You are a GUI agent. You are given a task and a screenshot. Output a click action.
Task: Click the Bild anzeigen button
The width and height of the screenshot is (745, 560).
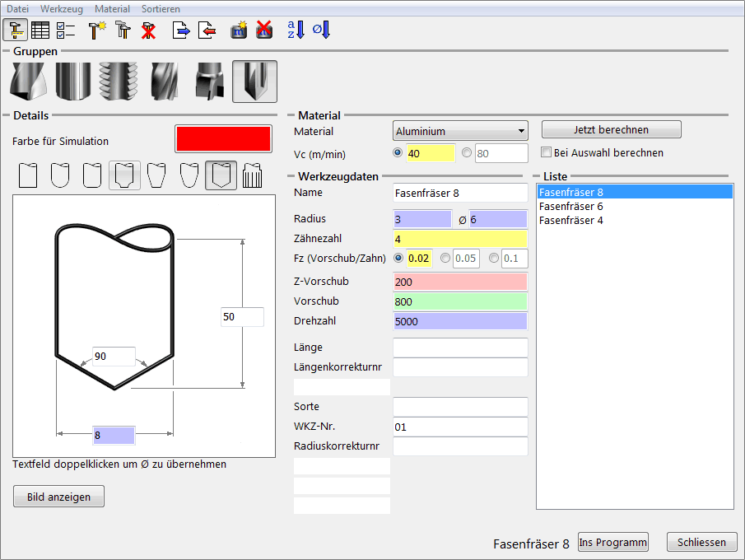pyautogui.click(x=58, y=497)
